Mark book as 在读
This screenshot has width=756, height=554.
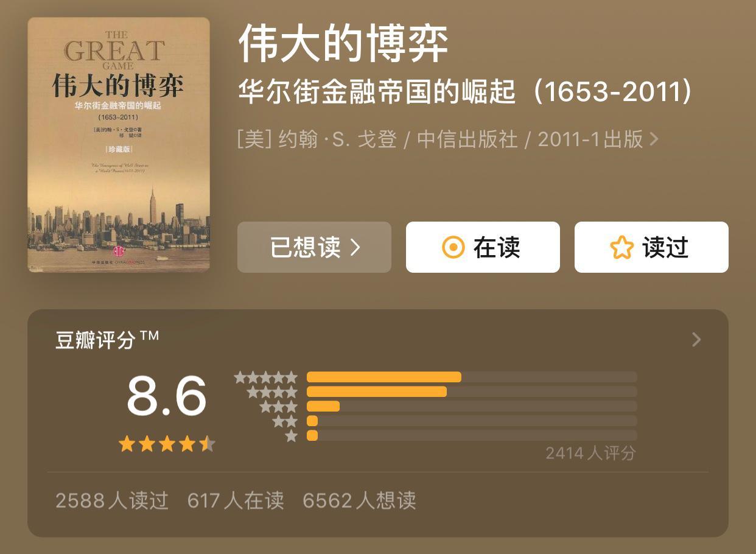(x=483, y=247)
